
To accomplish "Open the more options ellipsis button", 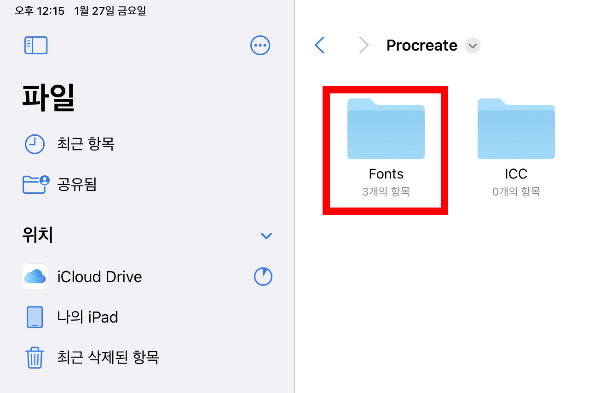I will 260,46.
